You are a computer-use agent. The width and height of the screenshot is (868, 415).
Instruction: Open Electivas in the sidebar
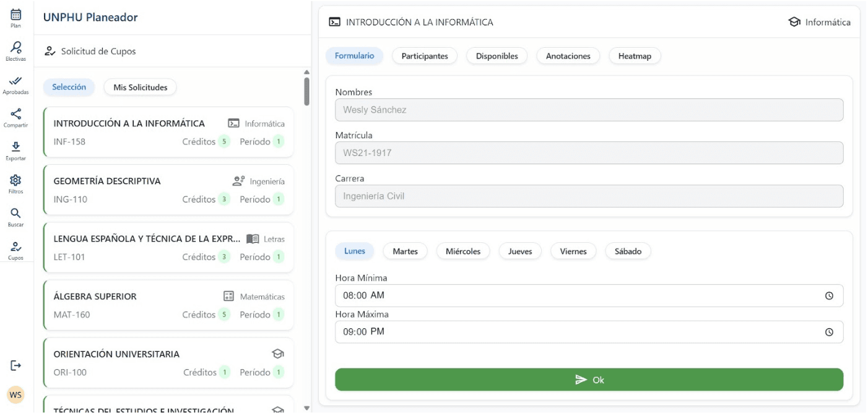pyautogui.click(x=15, y=47)
